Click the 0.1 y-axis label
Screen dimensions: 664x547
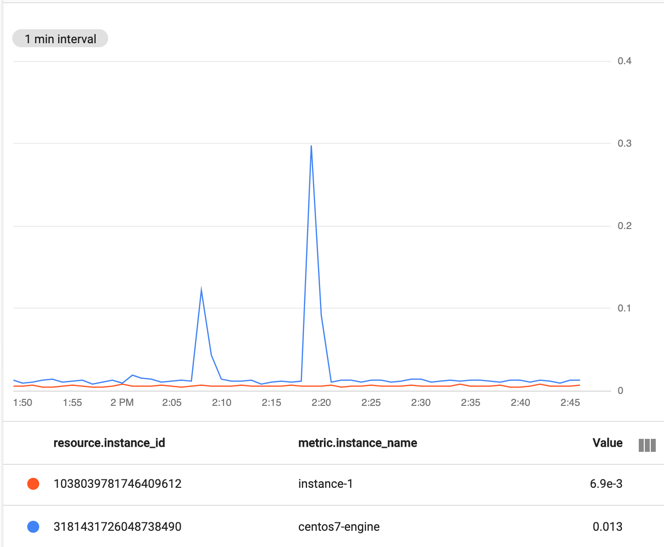(624, 308)
